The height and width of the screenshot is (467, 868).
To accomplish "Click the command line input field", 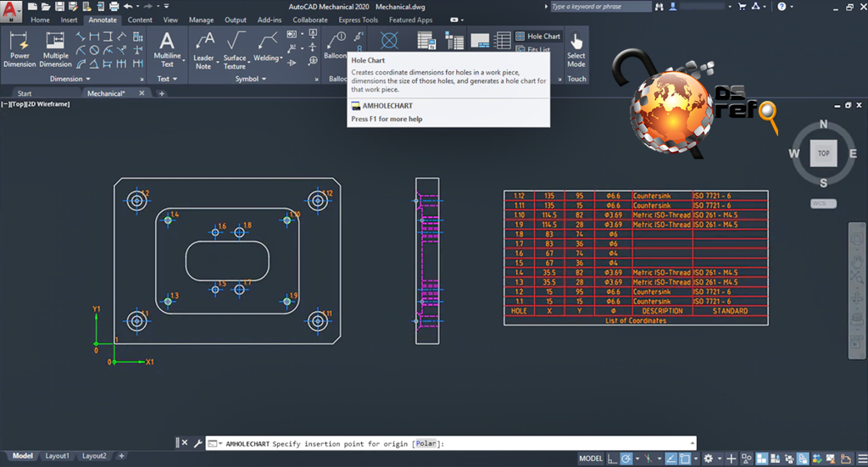I will [451, 443].
